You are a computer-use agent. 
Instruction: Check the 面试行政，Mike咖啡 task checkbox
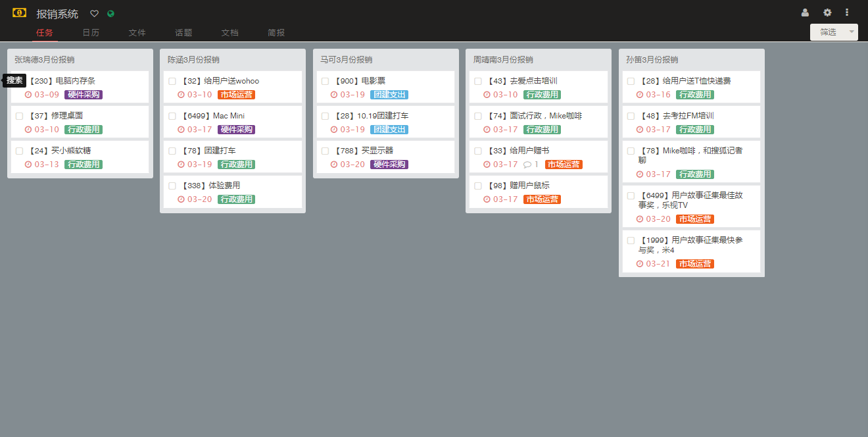coord(478,116)
